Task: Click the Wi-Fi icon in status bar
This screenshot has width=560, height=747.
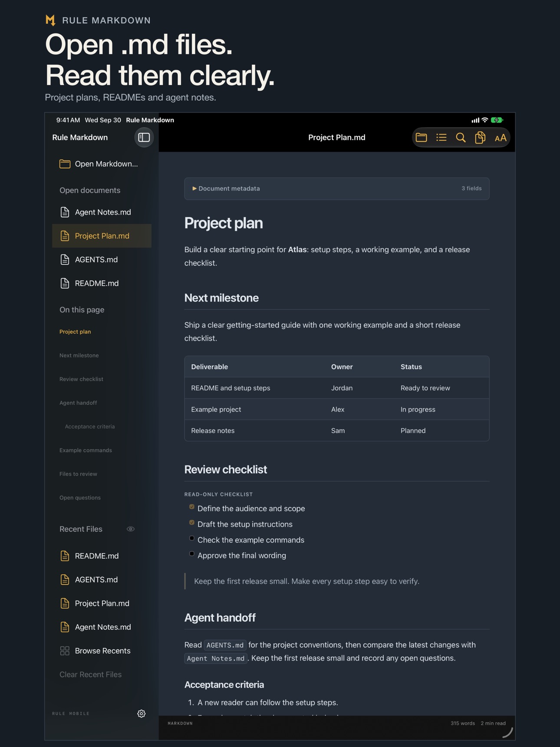Action: (x=485, y=120)
